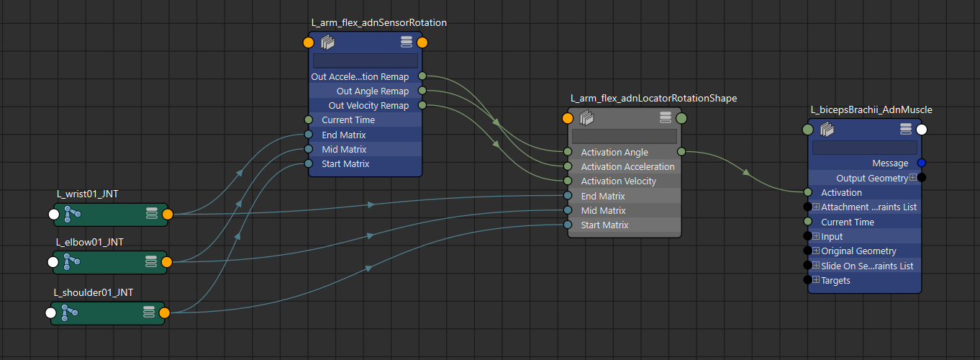Expand the Original Geometry attribute

click(816, 251)
